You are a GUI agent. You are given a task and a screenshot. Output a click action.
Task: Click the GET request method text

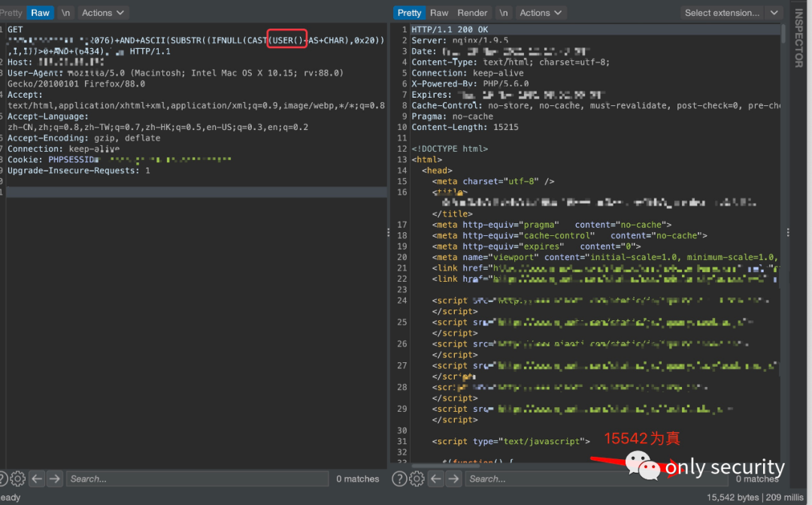[x=15, y=29]
